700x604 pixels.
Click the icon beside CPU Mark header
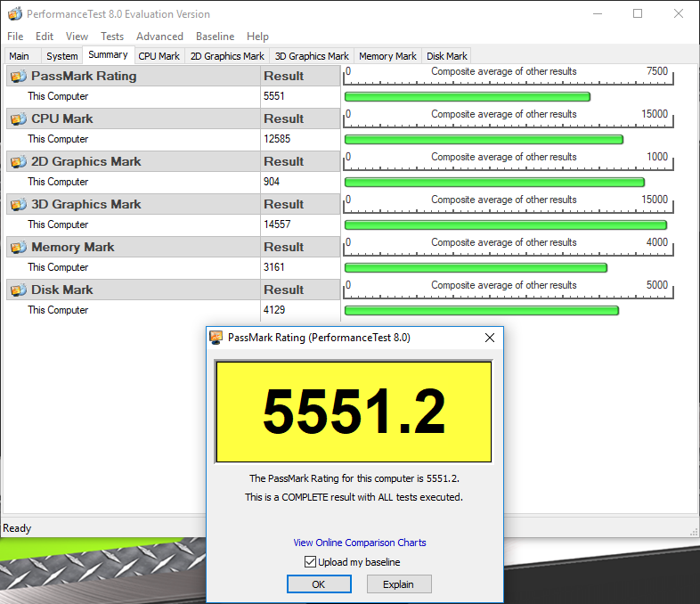pos(19,119)
